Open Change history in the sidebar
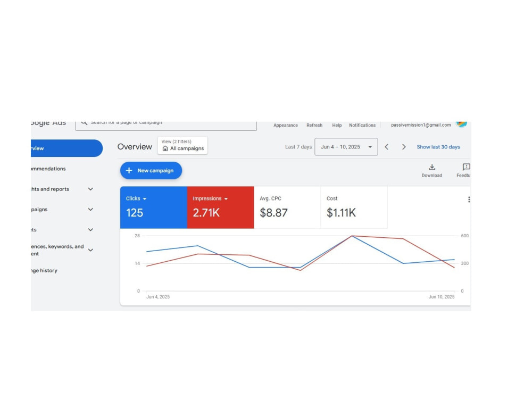The height and width of the screenshot is (399, 532). click(44, 270)
